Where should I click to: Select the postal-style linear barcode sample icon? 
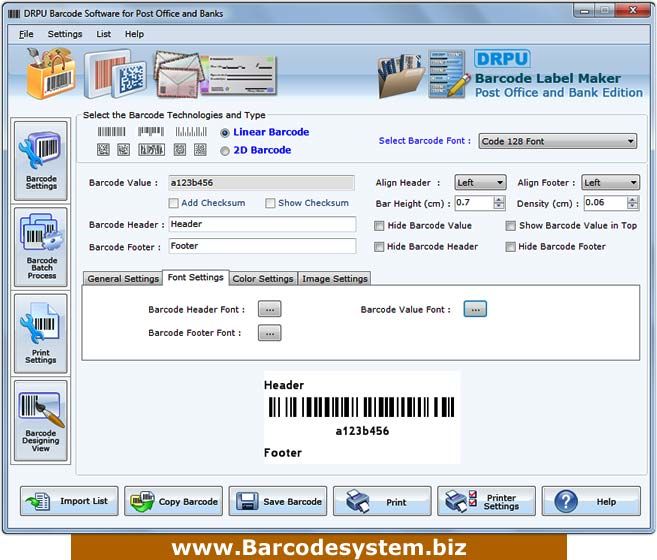[191, 132]
